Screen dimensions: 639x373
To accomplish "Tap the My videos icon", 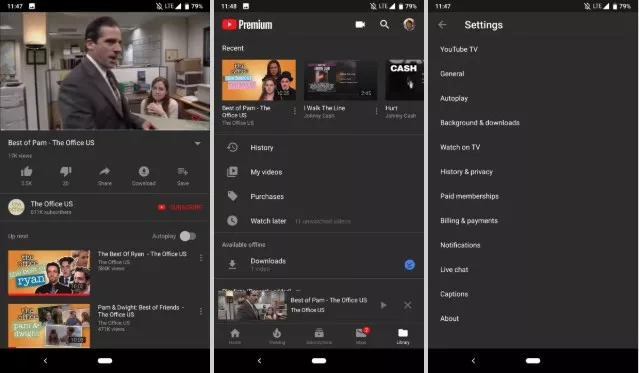I will click(232, 172).
